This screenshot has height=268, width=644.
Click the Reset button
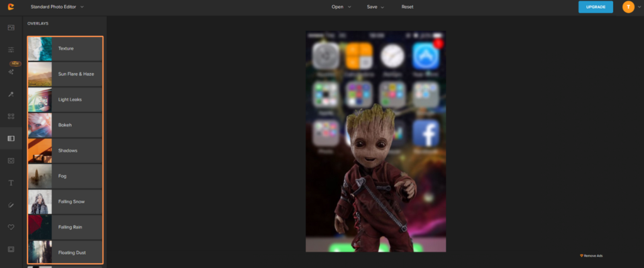point(408,6)
